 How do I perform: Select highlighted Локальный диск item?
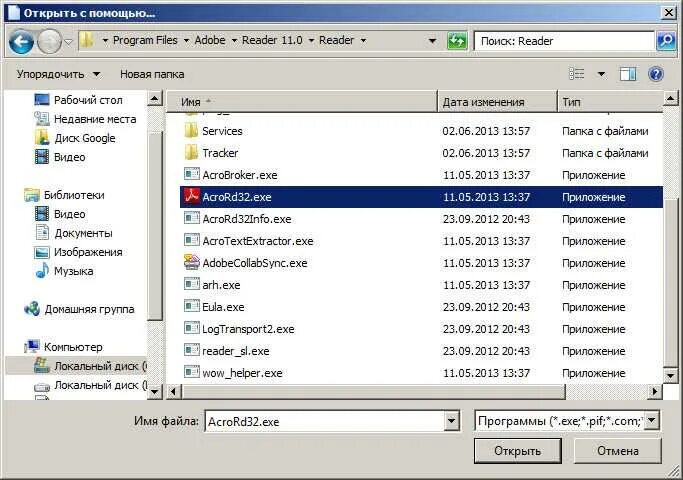[x=77, y=366]
